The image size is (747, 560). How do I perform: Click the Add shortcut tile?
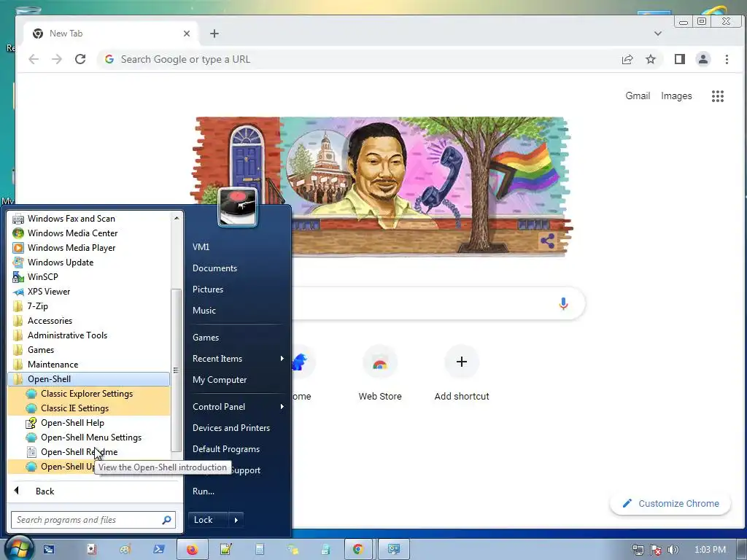pyautogui.click(x=461, y=373)
